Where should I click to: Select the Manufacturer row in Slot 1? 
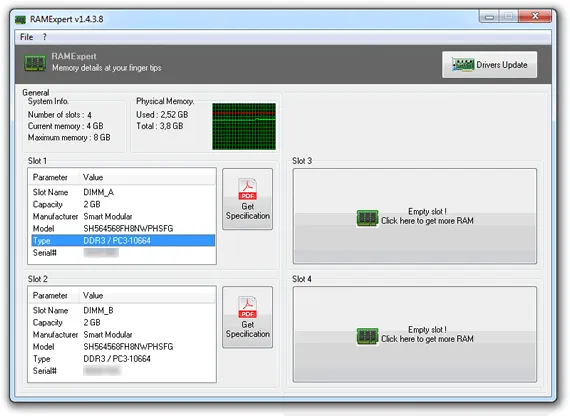(123, 216)
